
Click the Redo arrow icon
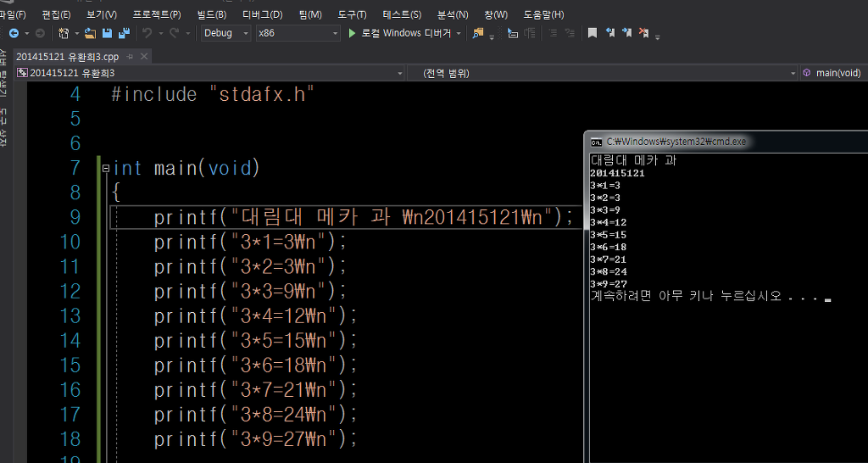(175, 33)
